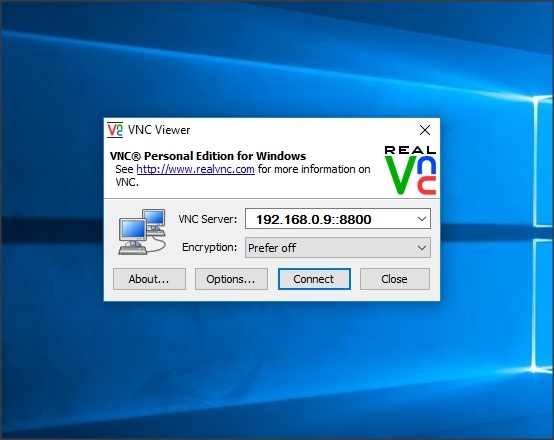The height and width of the screenshot is (440, 554).
Task: Click the 'VNC® Personal Edition for Windows' heading
Action: point(208,156)
